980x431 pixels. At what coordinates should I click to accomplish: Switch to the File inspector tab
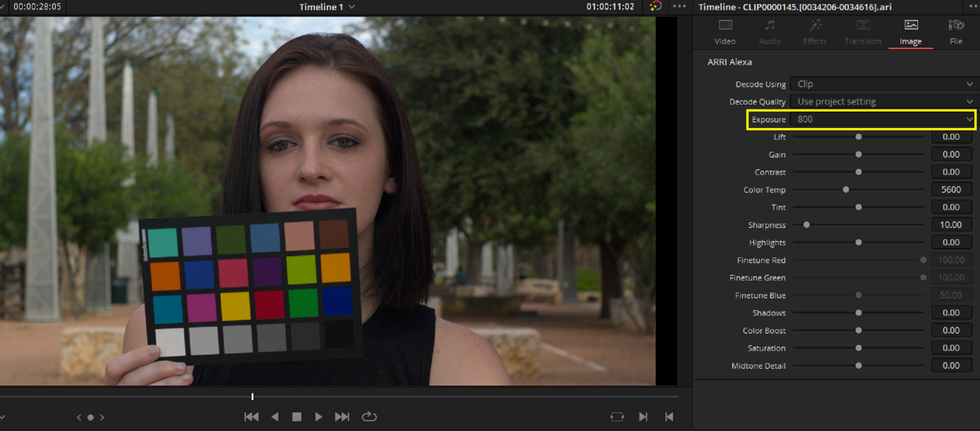coord(955,33)
